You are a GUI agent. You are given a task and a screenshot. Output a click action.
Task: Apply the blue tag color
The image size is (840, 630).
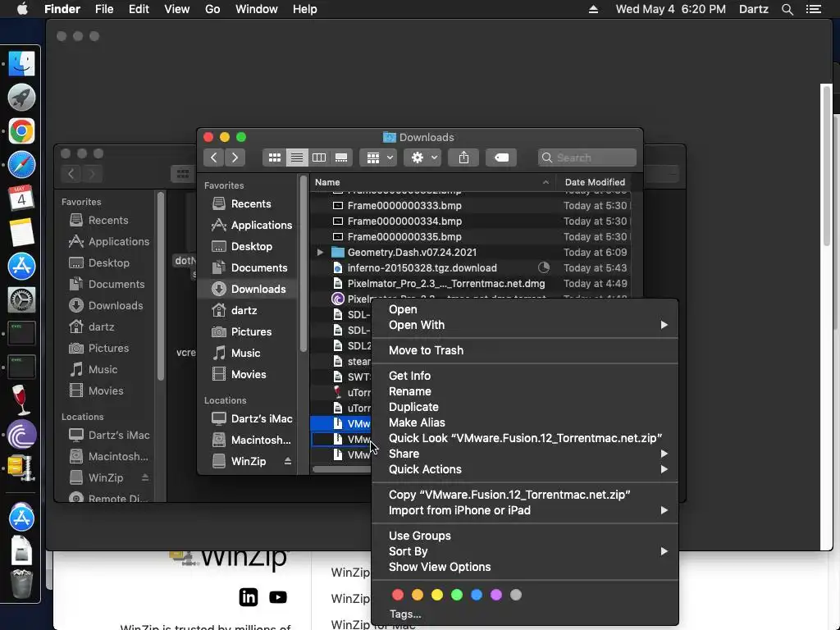pyautogui.click(x=477, y=595)
